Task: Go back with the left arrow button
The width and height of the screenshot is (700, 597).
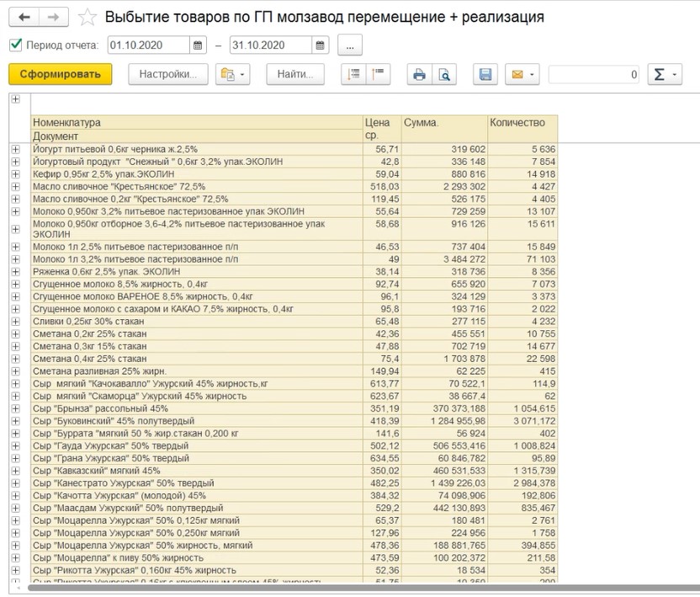Action: [x=24, y=18]
